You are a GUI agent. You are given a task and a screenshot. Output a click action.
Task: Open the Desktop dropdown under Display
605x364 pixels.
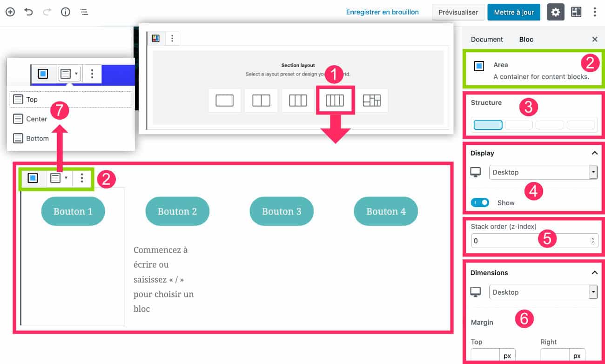(x=543, y=172)
